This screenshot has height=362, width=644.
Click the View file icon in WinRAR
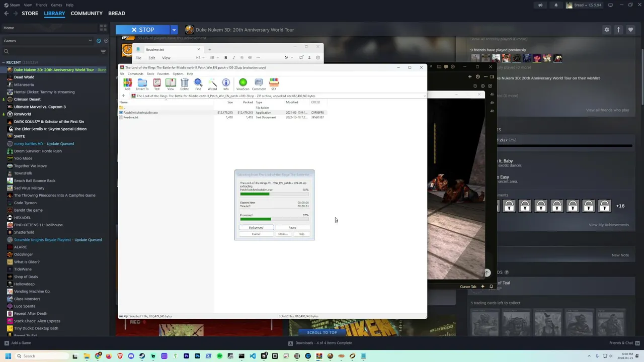point(171,83)
